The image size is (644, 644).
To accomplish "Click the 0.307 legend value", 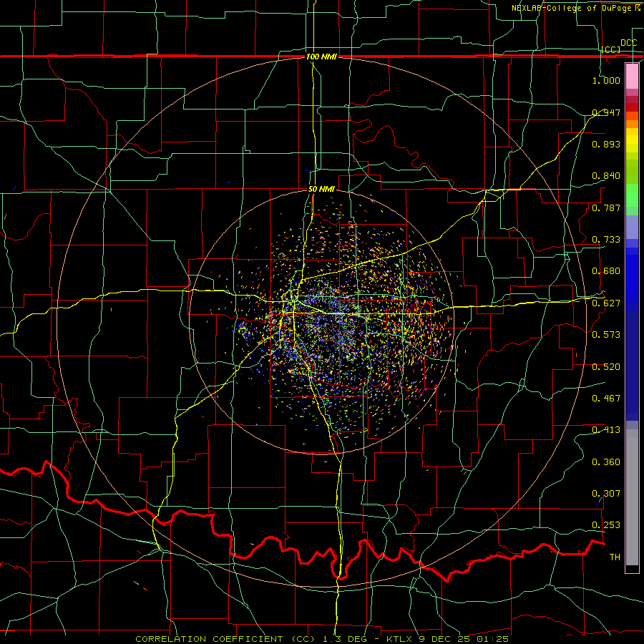I will 606,494.
